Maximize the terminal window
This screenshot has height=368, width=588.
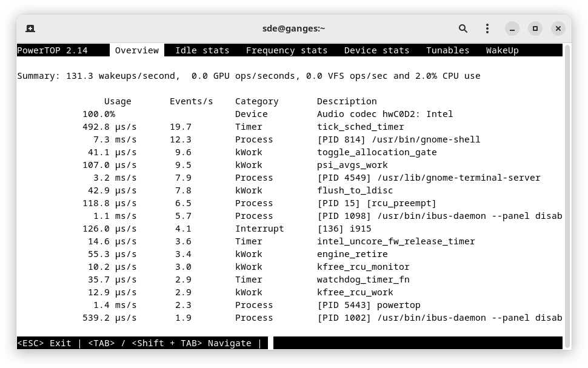click(x=535, y=28)
